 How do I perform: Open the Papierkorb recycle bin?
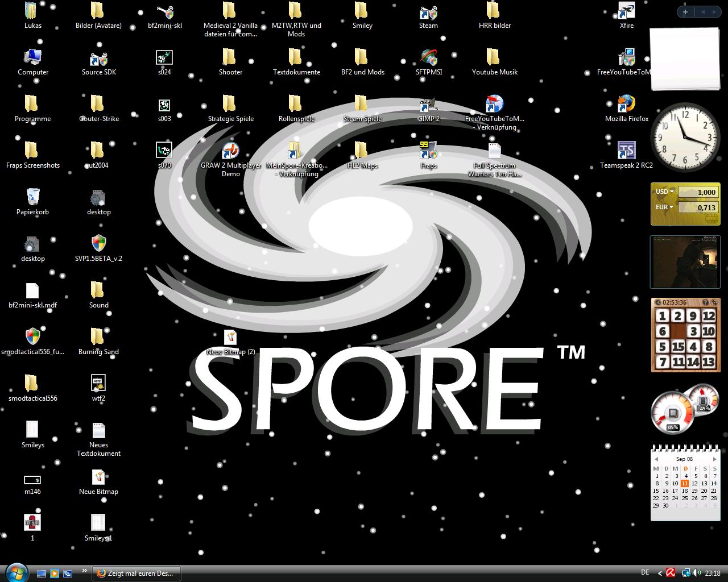tap(32, 198)
